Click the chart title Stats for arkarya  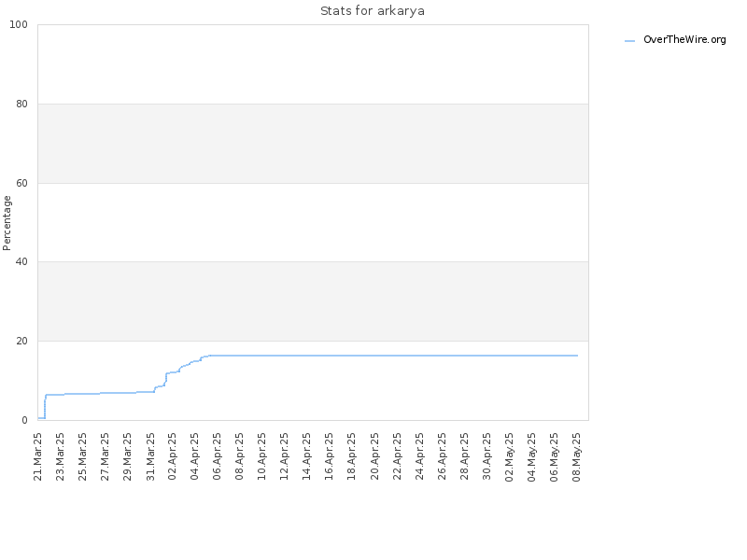pos(372,11)
